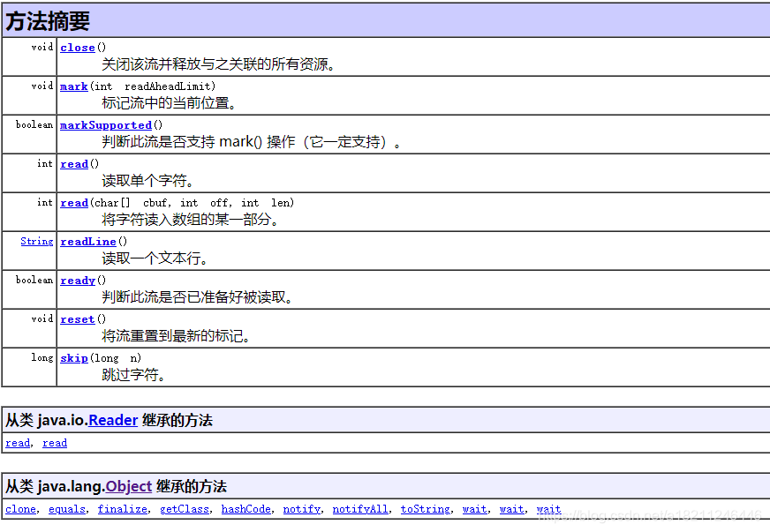
Task: Open the ready method link
Action: tap(78, 281)
